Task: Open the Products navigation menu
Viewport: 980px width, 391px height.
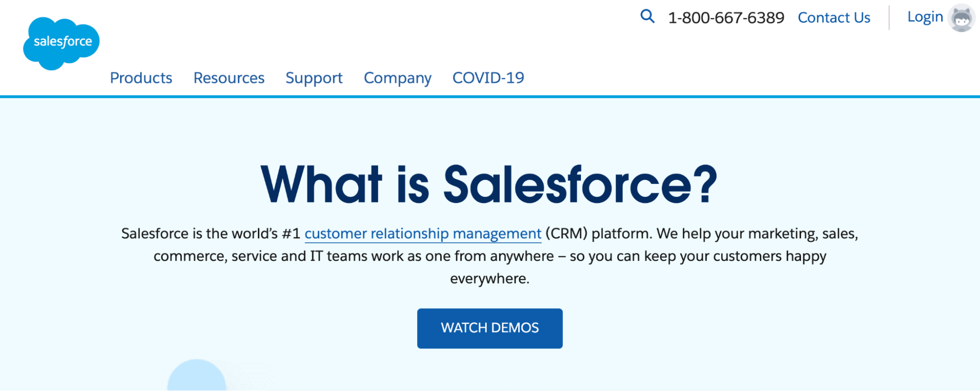Action: point(141,78)
